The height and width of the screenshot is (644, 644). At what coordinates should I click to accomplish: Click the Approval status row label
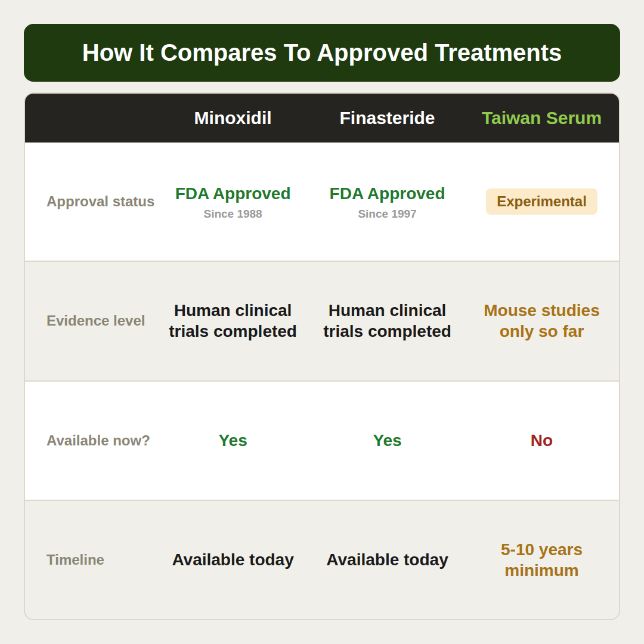coord(101,202)
